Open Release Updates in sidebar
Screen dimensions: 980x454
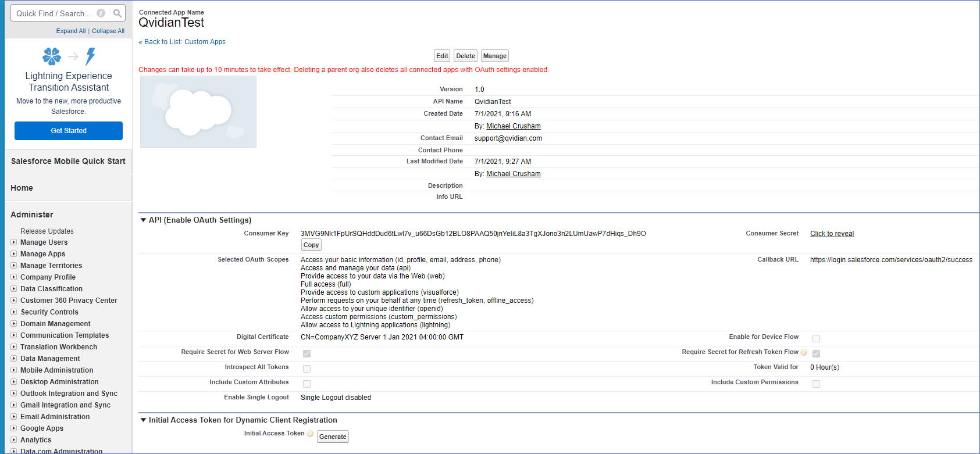(x=47, y=231)
